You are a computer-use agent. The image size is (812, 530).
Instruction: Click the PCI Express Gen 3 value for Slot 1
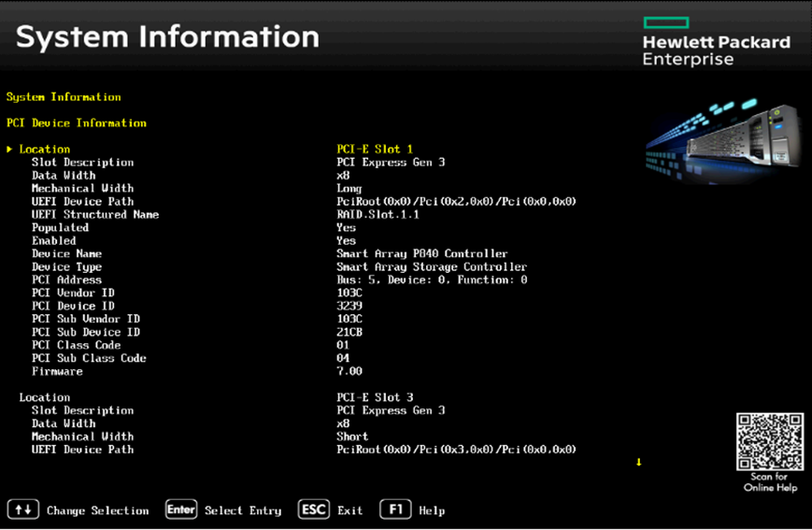pyautogui.click(x=391, y=162)
